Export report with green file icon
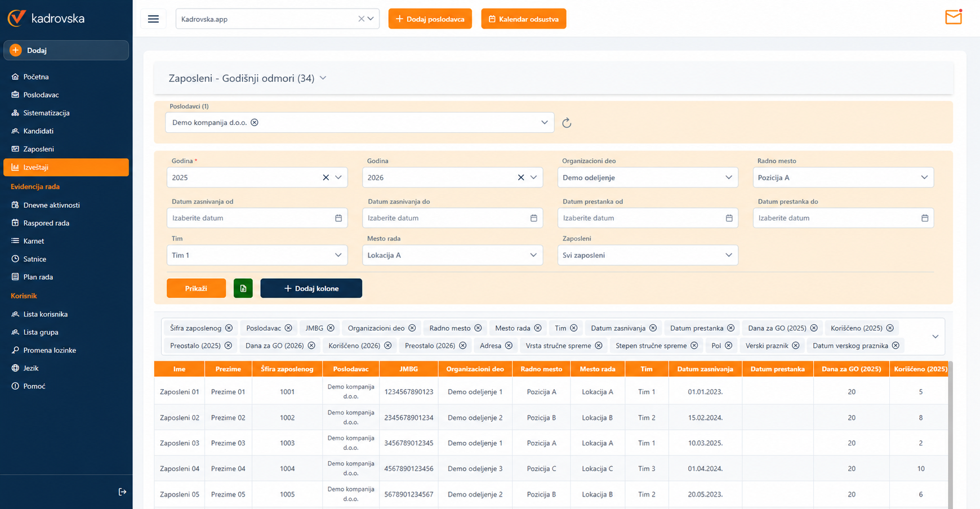Viewport: 980px width, 509px height. pyautogui.click(x=243, y=288)
